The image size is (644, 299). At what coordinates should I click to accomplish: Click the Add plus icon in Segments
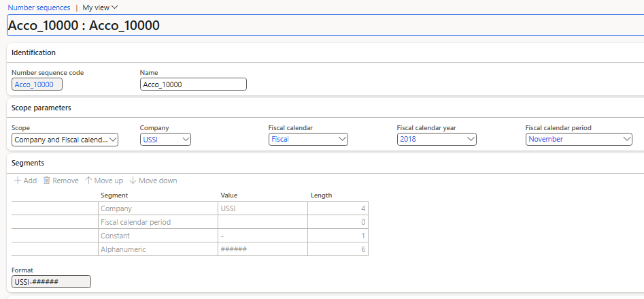18,180
